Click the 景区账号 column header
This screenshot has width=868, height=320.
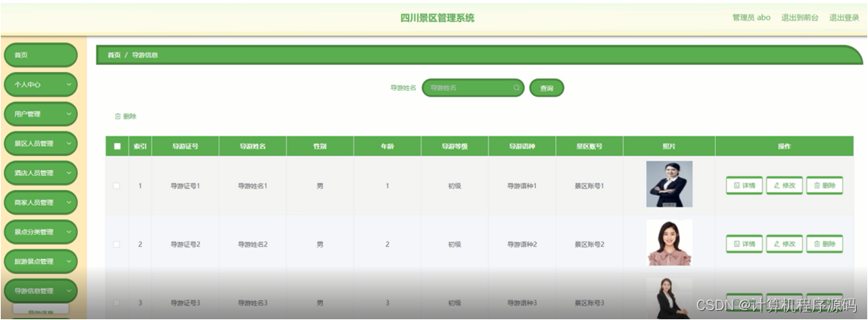590,147
